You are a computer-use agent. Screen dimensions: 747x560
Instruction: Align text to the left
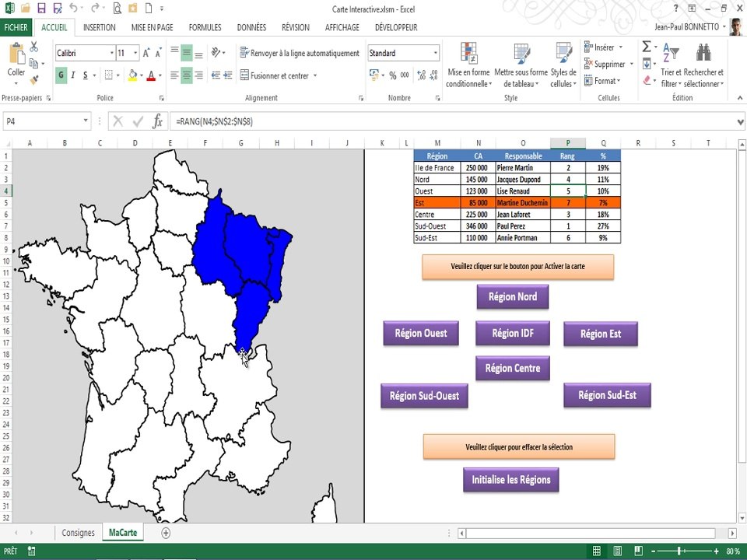(175, 75)
